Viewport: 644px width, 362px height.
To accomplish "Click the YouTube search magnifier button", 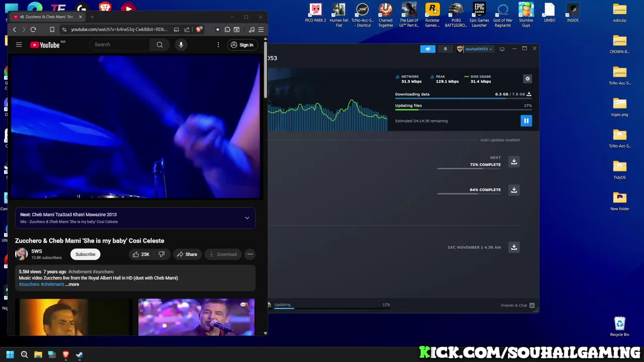I will (x=159, y=45).
